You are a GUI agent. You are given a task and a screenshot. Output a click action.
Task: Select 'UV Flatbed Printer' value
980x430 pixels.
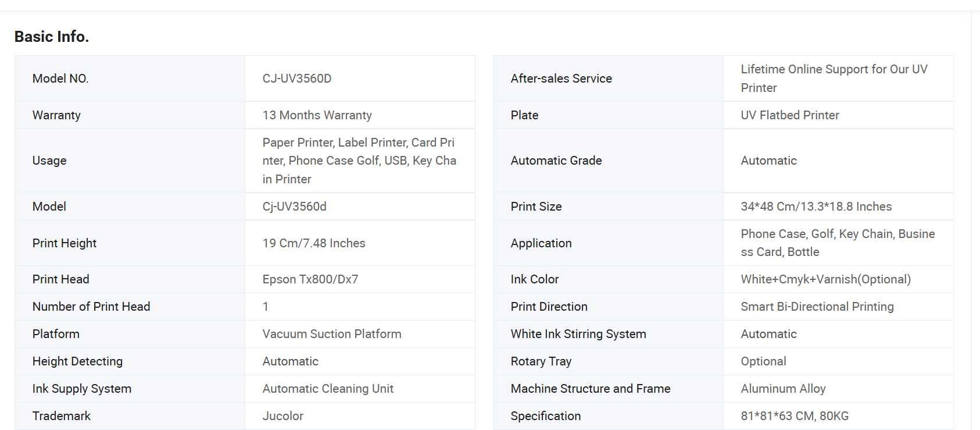point(790,115)
